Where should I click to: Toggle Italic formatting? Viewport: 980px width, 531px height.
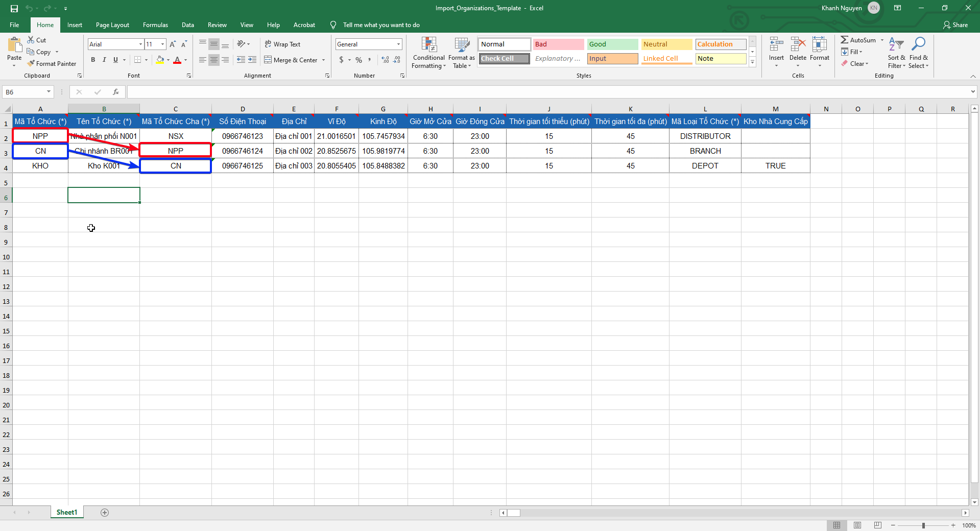pos(104,60)
